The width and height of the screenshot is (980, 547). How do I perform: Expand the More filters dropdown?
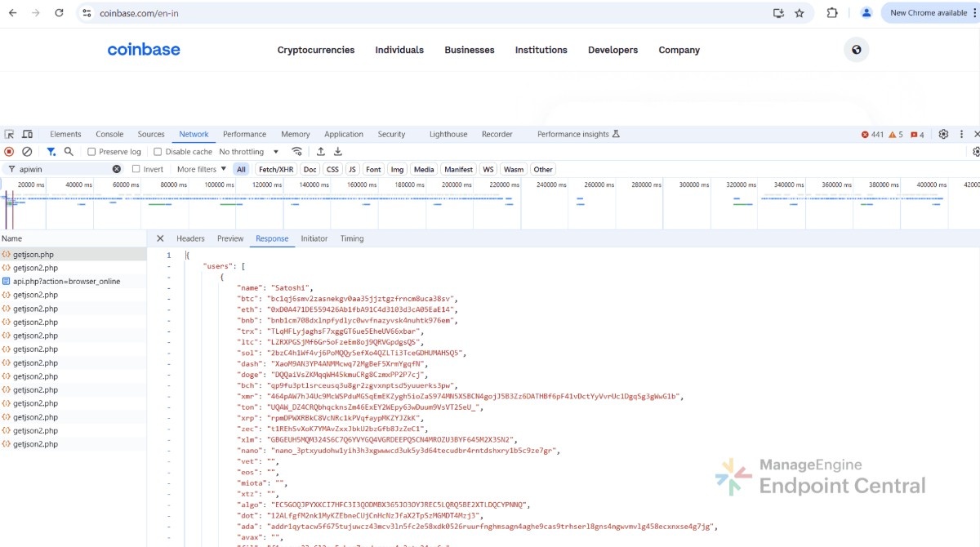[x=202, y=169]
